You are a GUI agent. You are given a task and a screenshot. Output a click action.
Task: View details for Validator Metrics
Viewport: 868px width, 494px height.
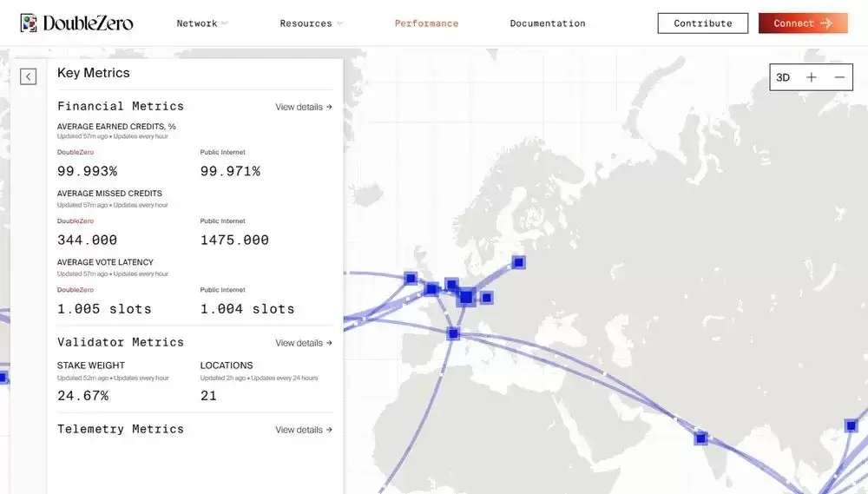303,343
